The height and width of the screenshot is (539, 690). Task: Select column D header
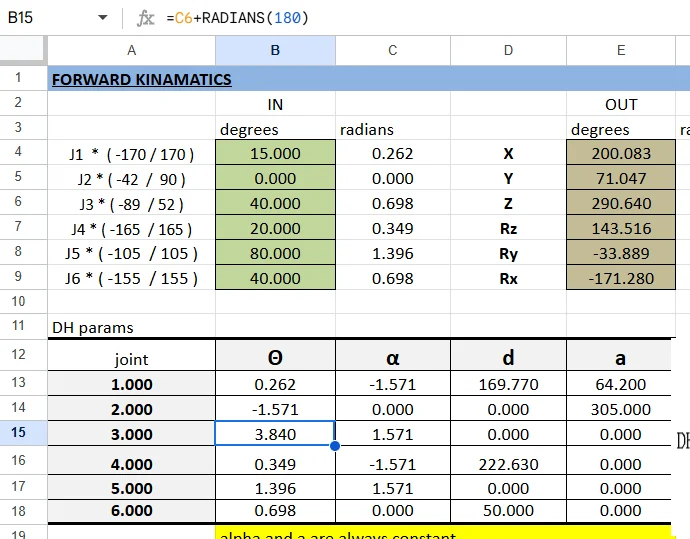point(508,51)
